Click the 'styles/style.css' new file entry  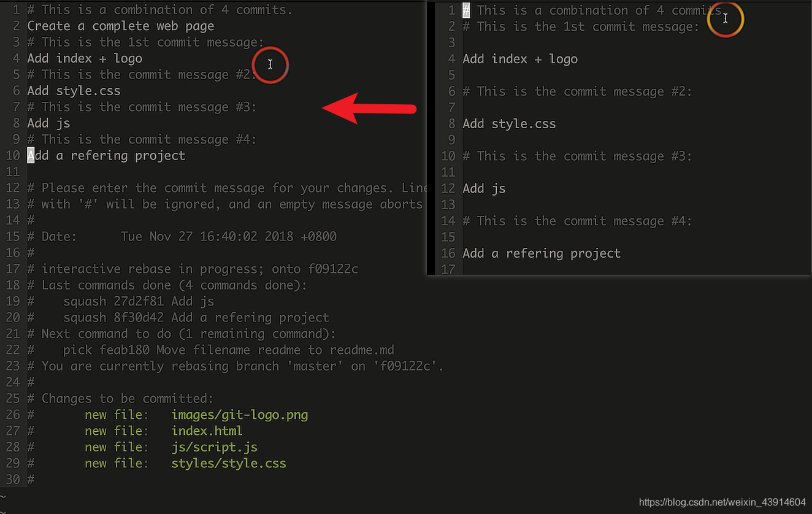(229, 464)
